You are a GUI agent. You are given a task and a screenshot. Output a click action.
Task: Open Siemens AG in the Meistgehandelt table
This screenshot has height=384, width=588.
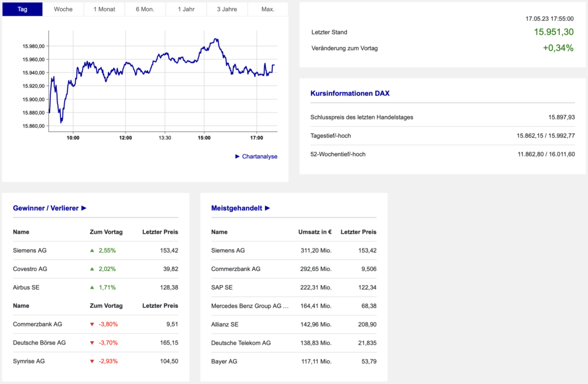pyautogui.click(x=228, y=250)
